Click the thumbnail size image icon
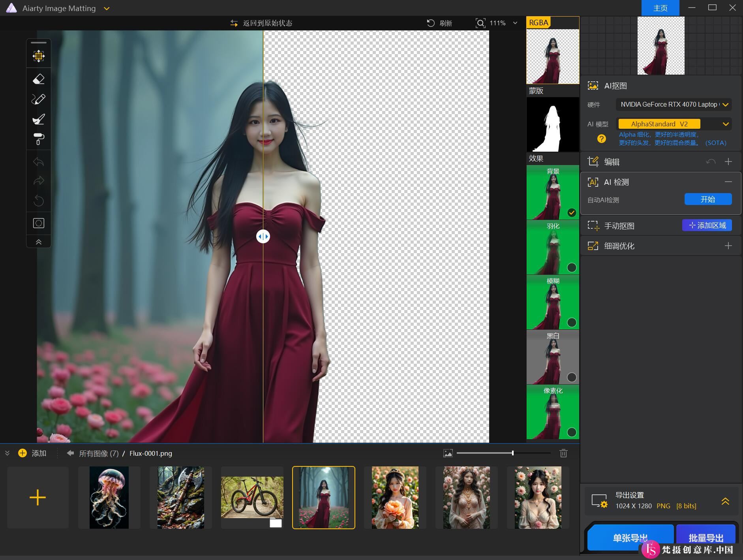Image resolution: width=743 pixels, height=560 pixels. (448, 453)
